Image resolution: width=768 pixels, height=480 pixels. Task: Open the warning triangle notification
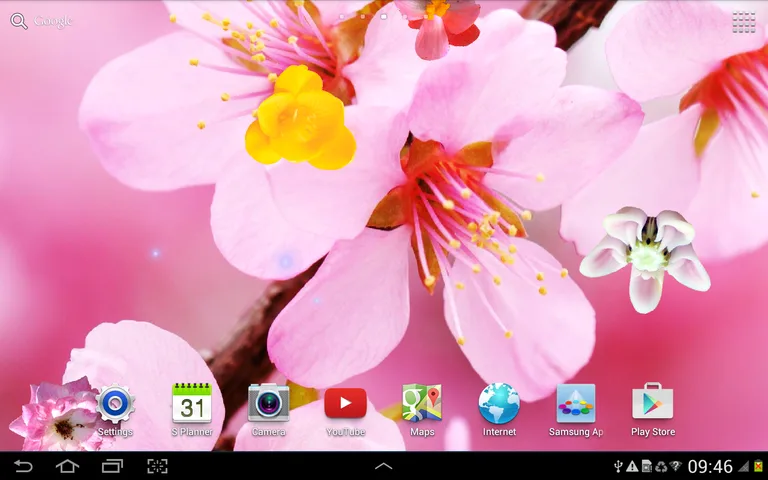click(632, 466)
